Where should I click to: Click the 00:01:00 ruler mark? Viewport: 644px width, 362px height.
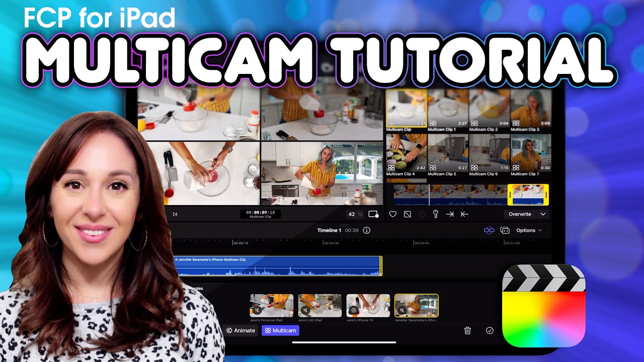pyautogui.click(x=512, y=243)
